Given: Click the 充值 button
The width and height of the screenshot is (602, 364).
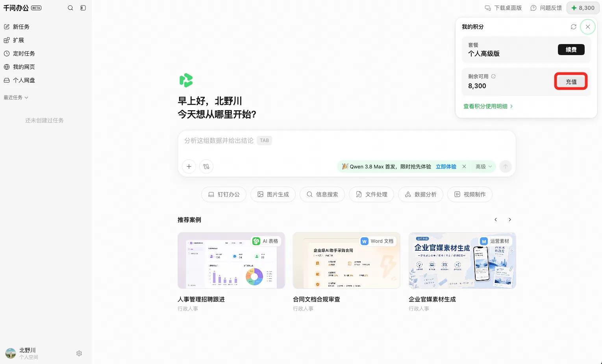Looking at the screenshot, I should pyautogui.click(x=571, y=82).
